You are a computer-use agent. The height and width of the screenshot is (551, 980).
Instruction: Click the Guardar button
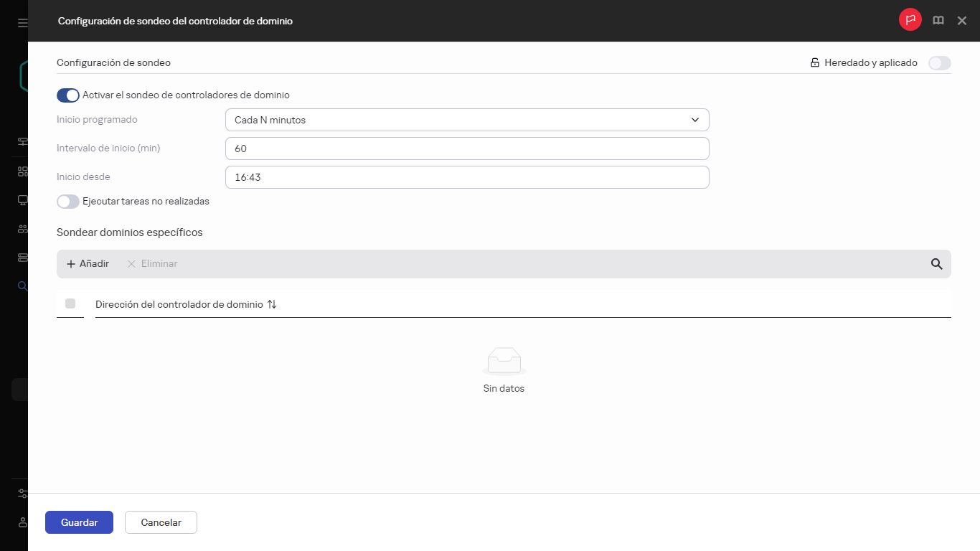(x=79, y=522)
